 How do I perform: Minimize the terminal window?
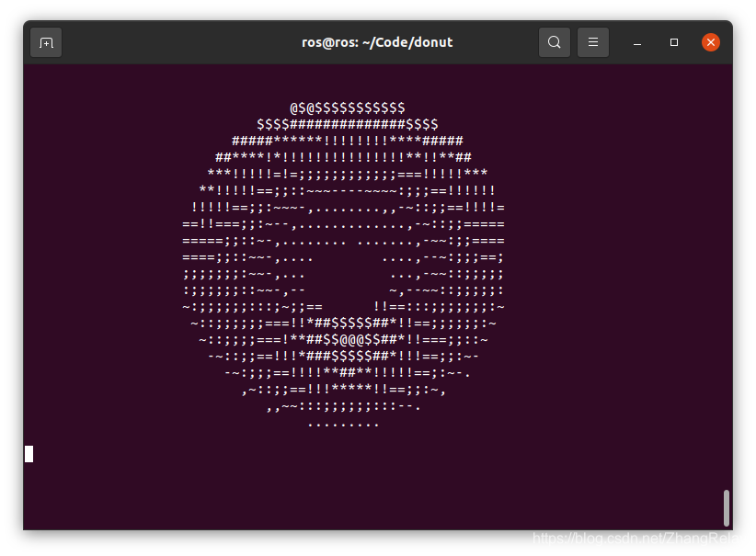click(637, 43)
